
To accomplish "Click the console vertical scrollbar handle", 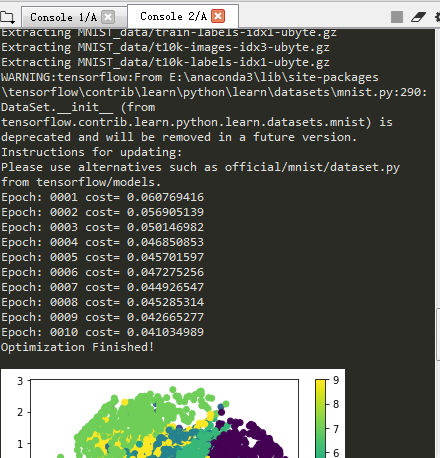I will click(438, 334).
